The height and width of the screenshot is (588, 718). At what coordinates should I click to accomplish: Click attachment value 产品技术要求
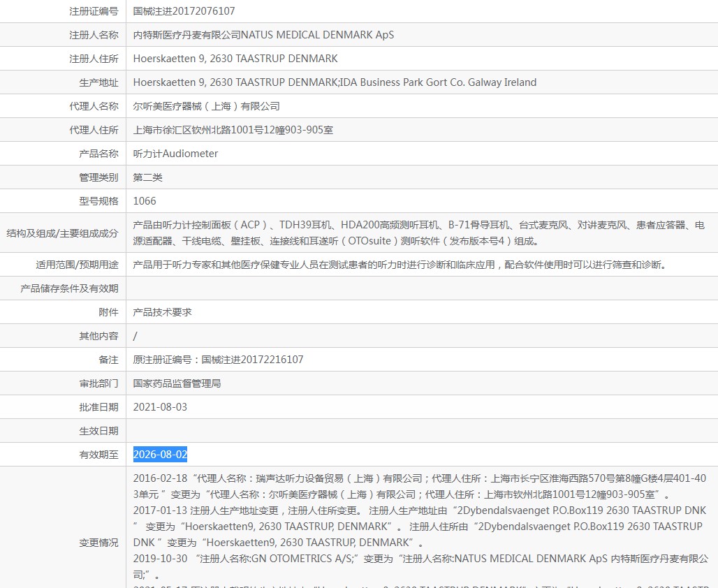(x=162, y=312)
